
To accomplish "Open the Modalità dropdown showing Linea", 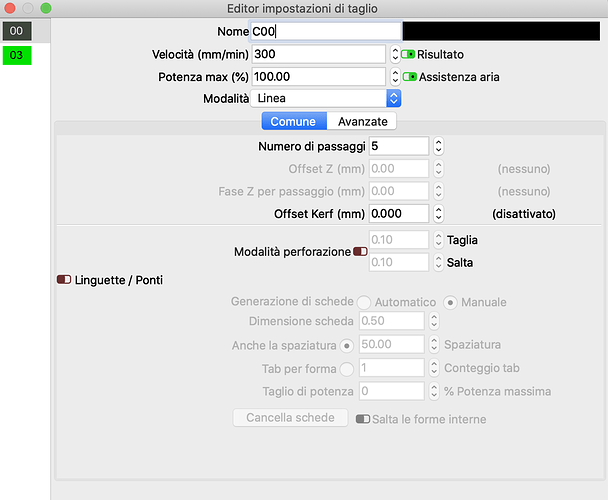I will [x=326, y=99].
